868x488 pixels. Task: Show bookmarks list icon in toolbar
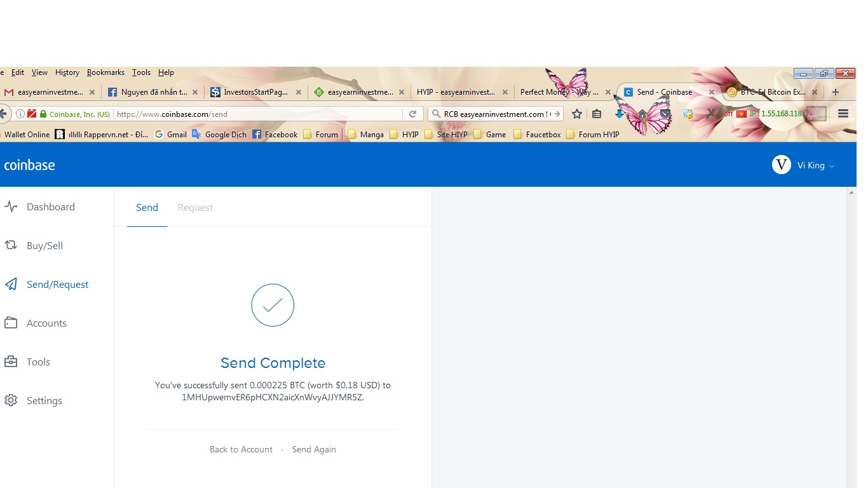(597, 114)
